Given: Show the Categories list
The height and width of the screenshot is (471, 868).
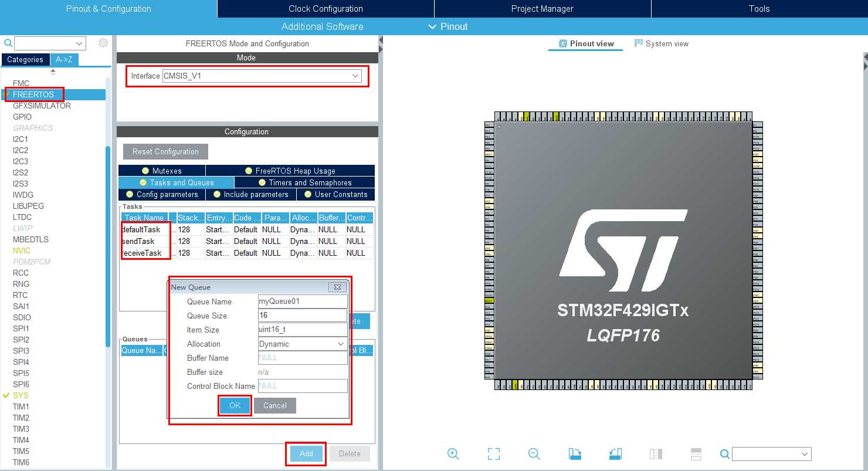Looking at the screenshot, I should tap(25, 59).
